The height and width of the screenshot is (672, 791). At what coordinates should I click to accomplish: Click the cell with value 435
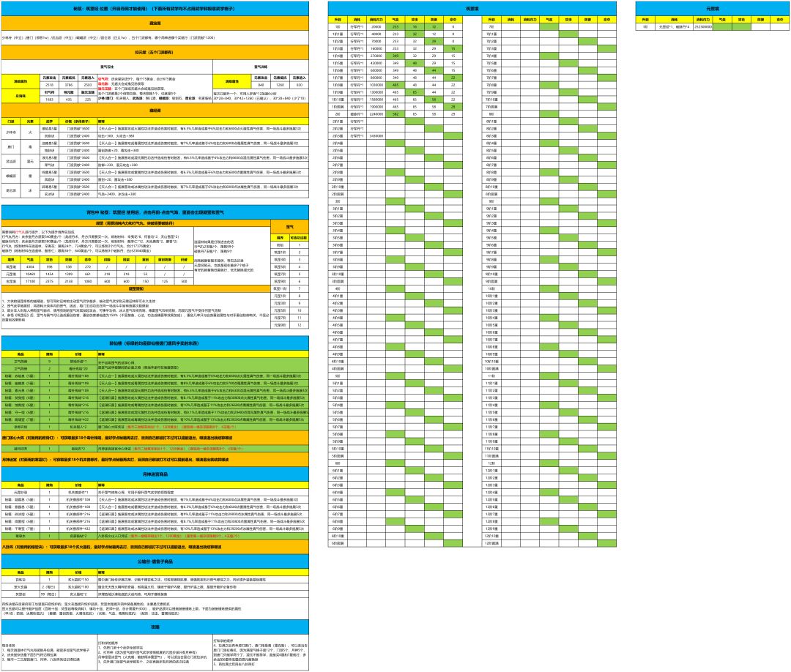tap(69, 100)
